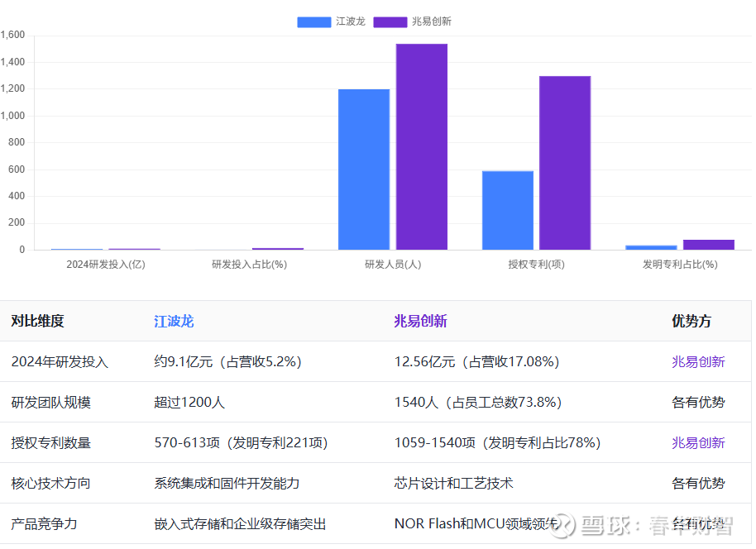Click the 发明专利占比(%) axis label
Screen dimensions: 756x549
coord(680,264)
